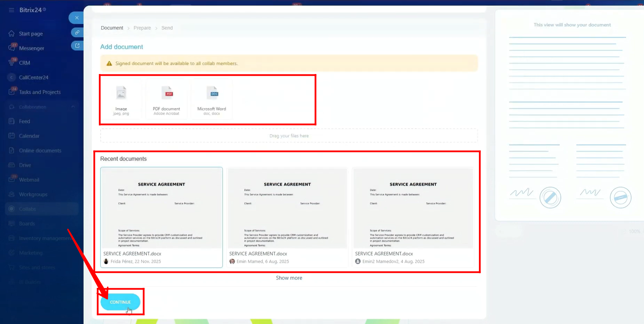Open Calendar from the sidebar

click(x=29, y=136)
